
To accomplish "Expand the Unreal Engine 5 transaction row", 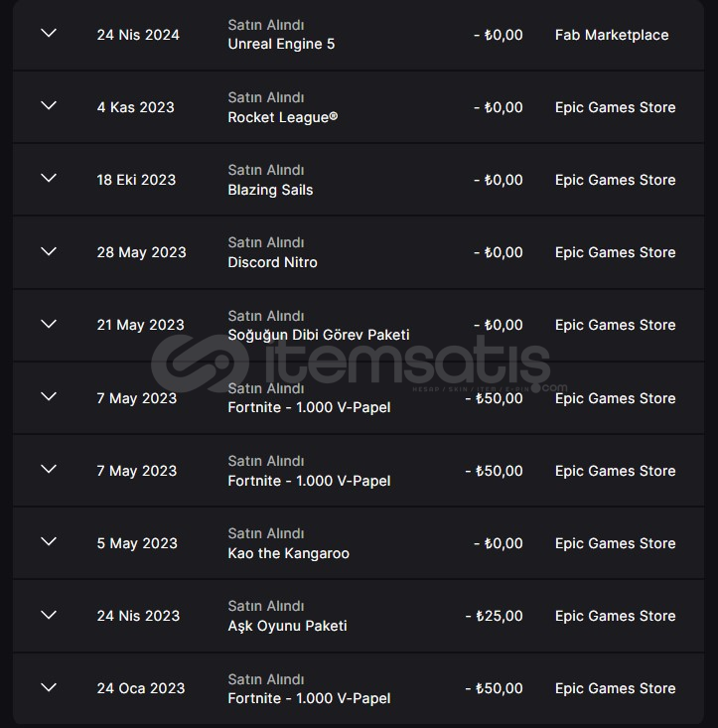I will [48, 34].
